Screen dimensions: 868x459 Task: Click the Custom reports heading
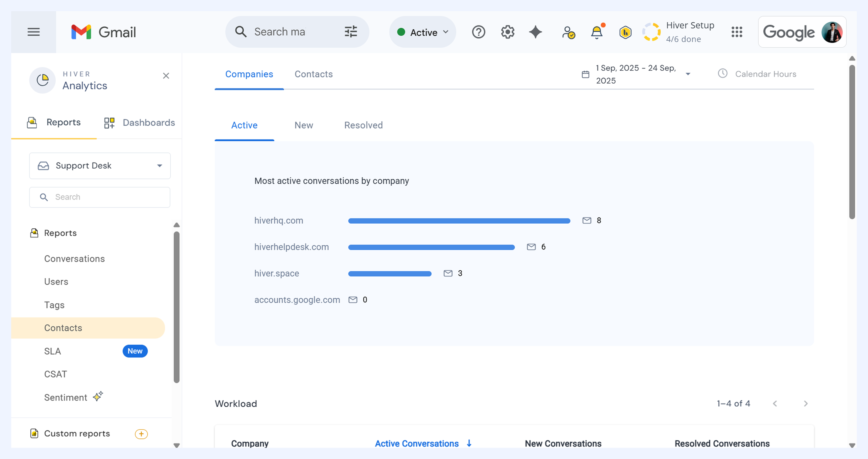click(77, 433)
